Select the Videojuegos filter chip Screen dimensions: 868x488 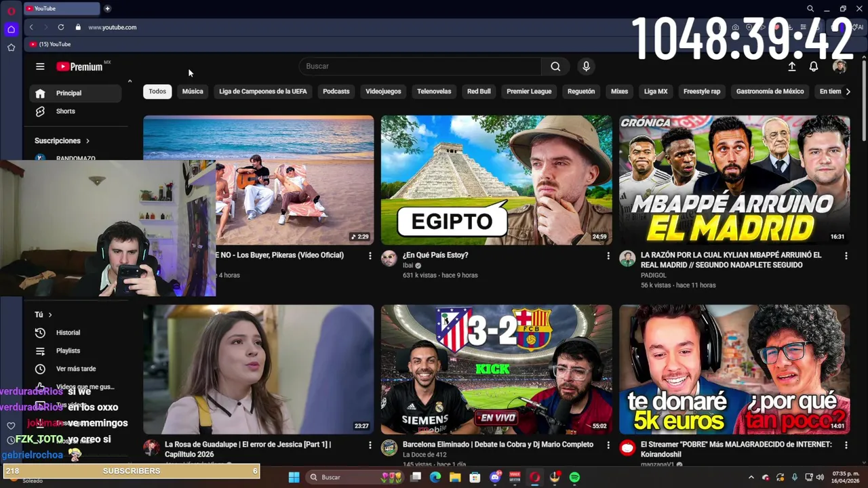383,91
